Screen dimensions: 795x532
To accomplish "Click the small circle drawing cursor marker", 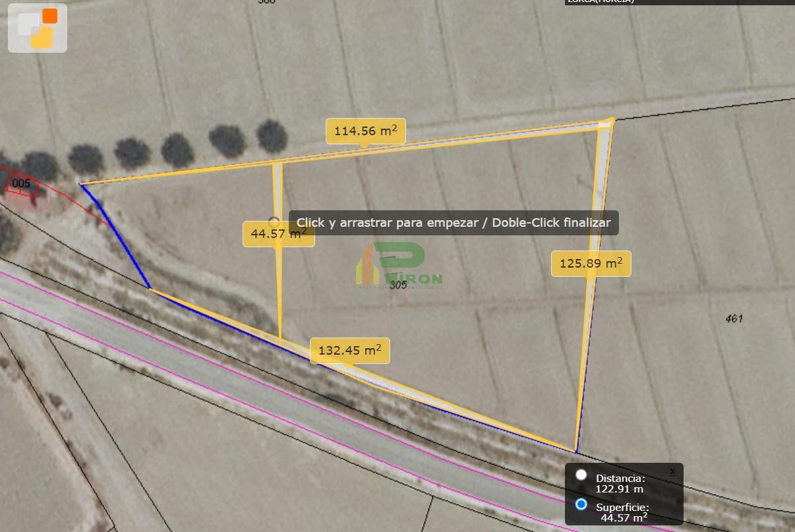I will coord(274,222).
